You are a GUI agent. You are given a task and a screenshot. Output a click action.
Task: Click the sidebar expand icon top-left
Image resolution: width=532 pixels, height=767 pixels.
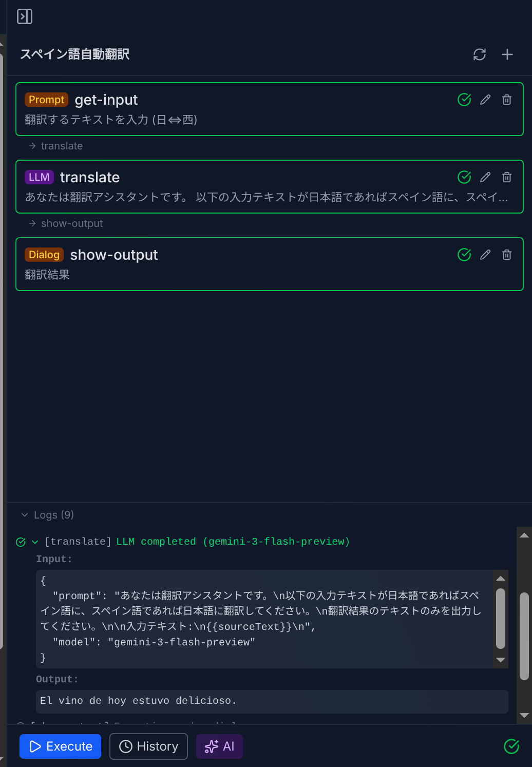click(24, 16)
